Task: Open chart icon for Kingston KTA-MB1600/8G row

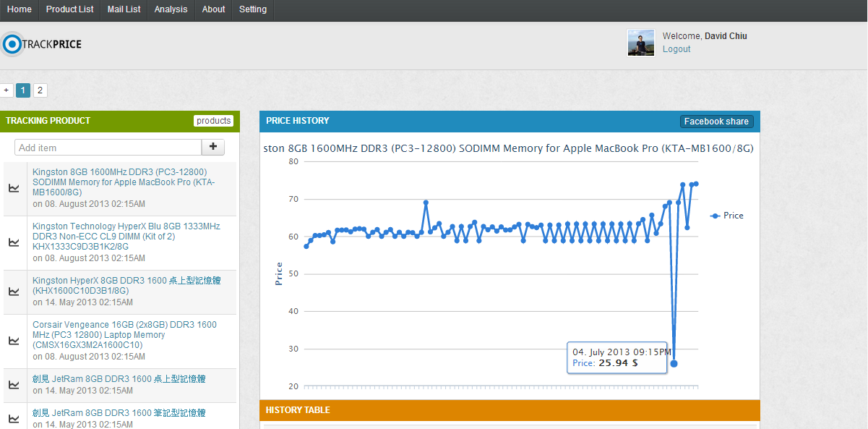Action: [x=14, y=188]
